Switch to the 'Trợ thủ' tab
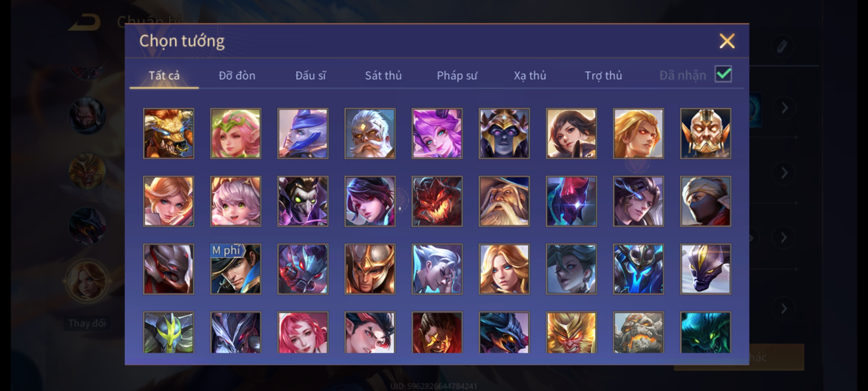This screenshot has width=868, height=391. [604, 75]
